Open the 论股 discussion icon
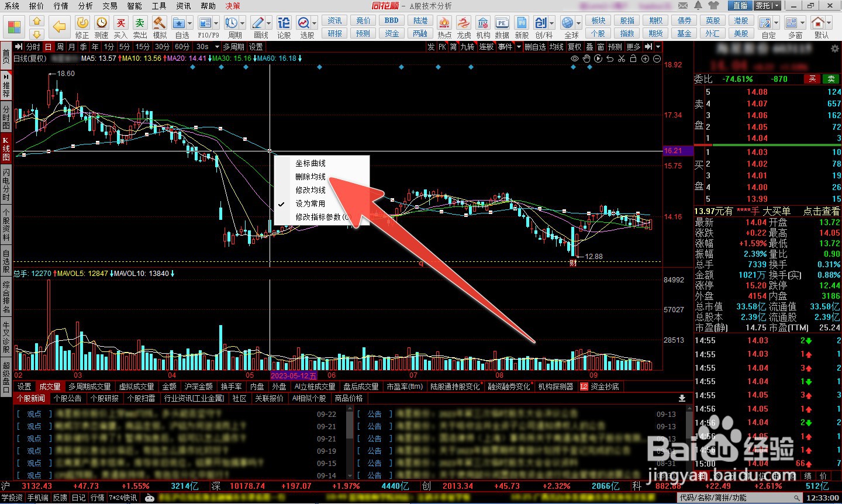This screenshot has width=842, height=504. (284, 27)
